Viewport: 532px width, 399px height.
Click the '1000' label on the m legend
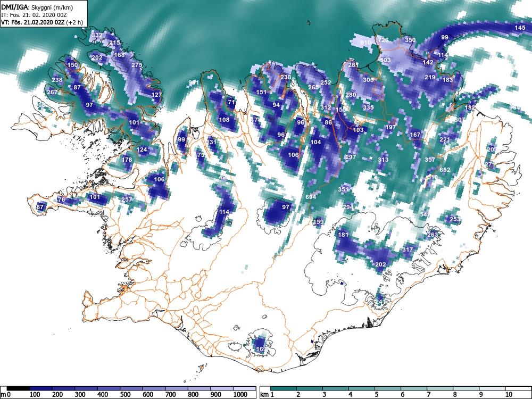(x=240, y=395)
